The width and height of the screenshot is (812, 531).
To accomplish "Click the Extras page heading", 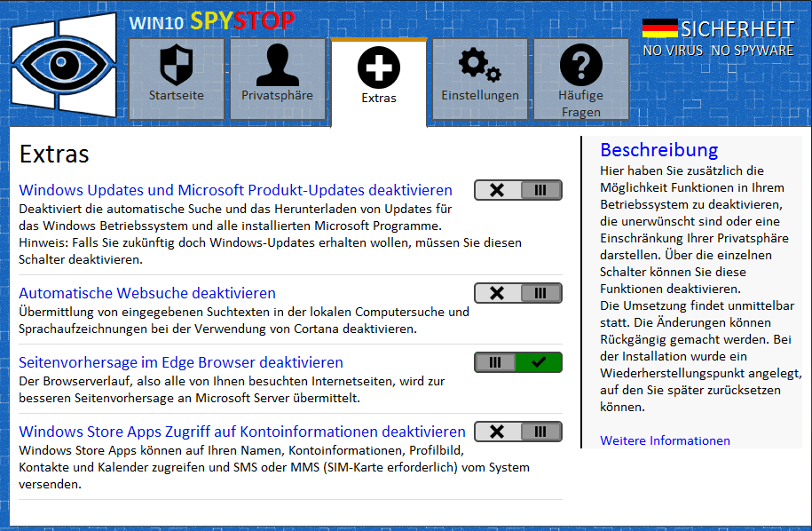I will 54,155.
